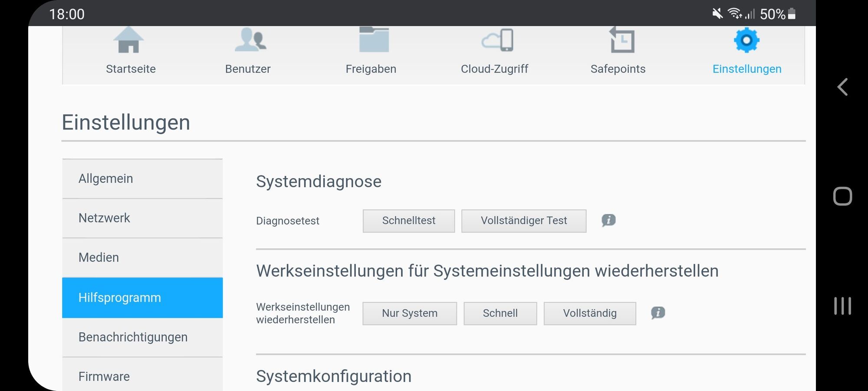Select the Benutzer label
This screenshot has height=391, width=868.
[x=248, y=69]
